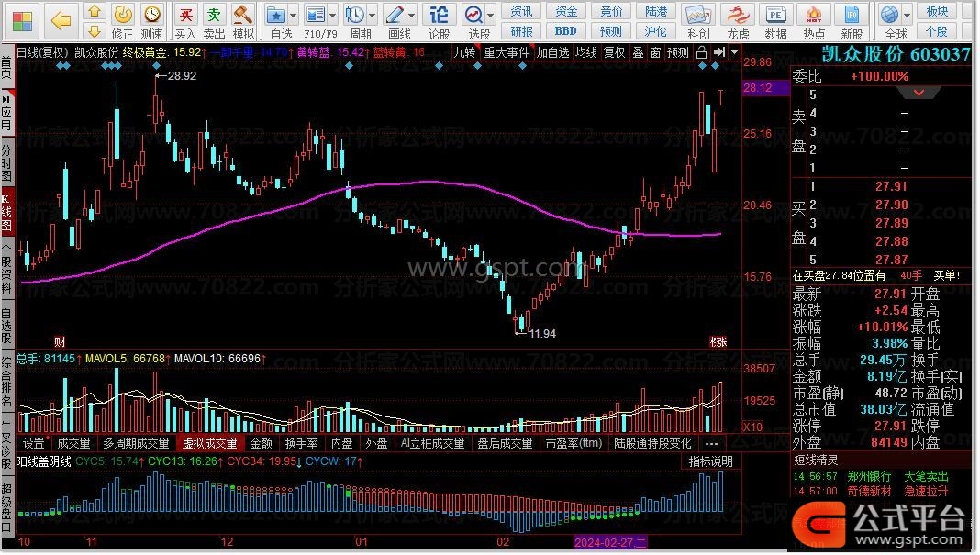Click the 研报 research report button
The image size is (980, 555).
coord(521,30)
